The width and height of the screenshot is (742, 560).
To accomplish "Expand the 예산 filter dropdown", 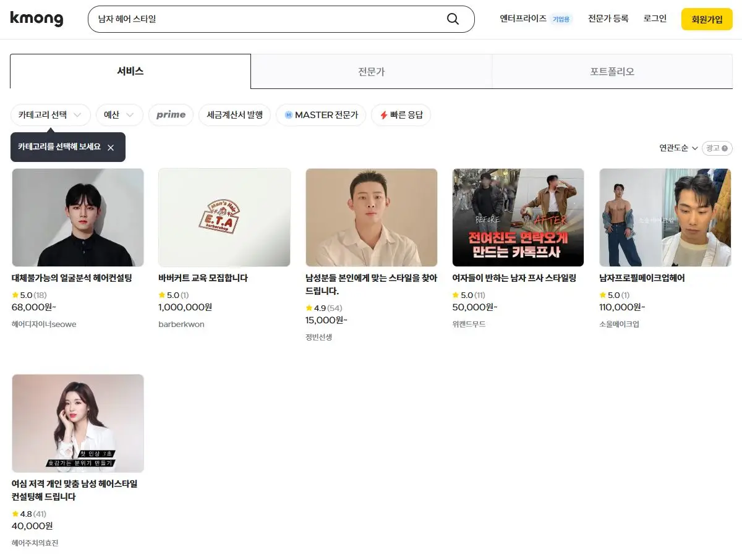I will click(119, 115).
